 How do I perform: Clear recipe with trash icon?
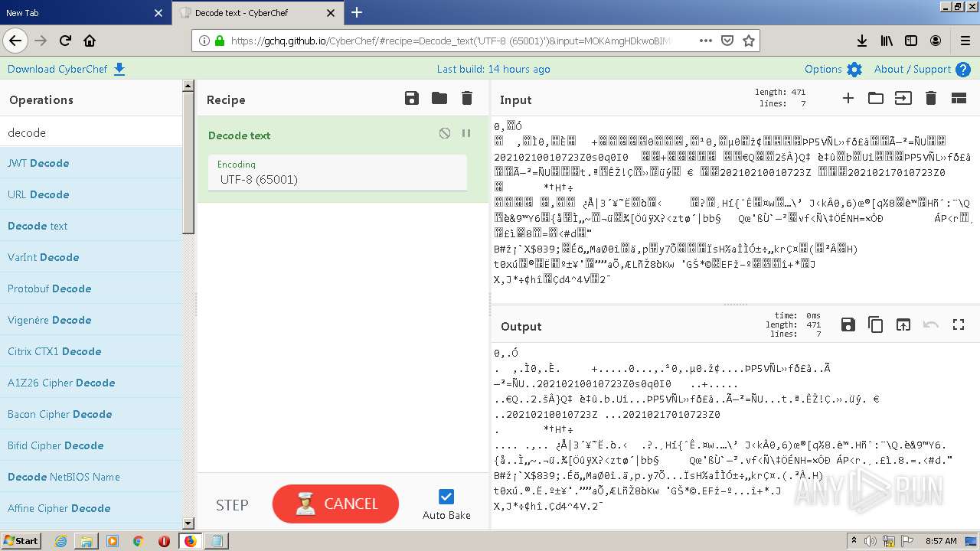click(x=467, y=98)
